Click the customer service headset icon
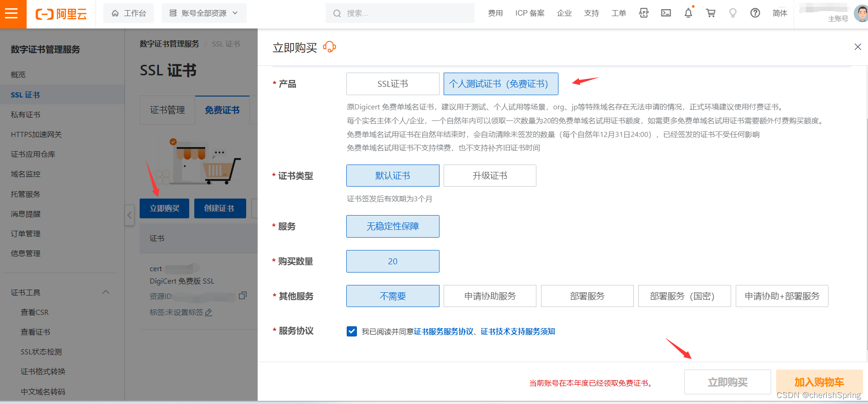 click(x=329, y=47)
